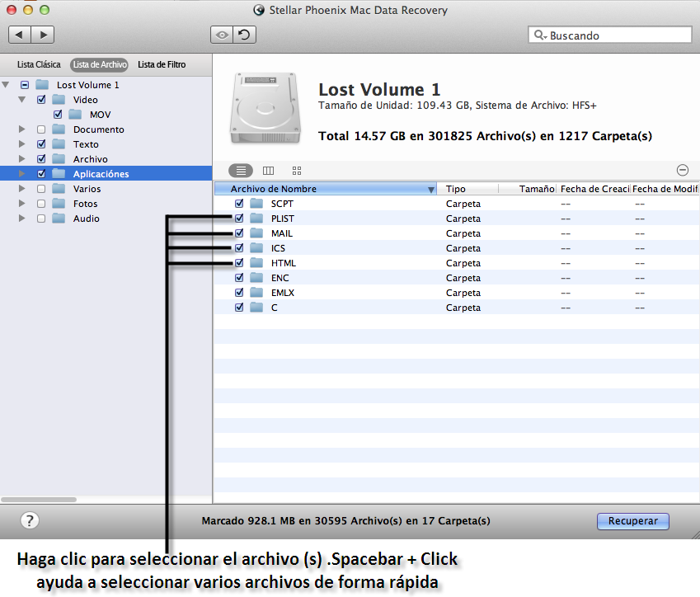Toggle the Lost Volume 1 partial checkbox
700x597 pixels.
[x=25, y=85]
